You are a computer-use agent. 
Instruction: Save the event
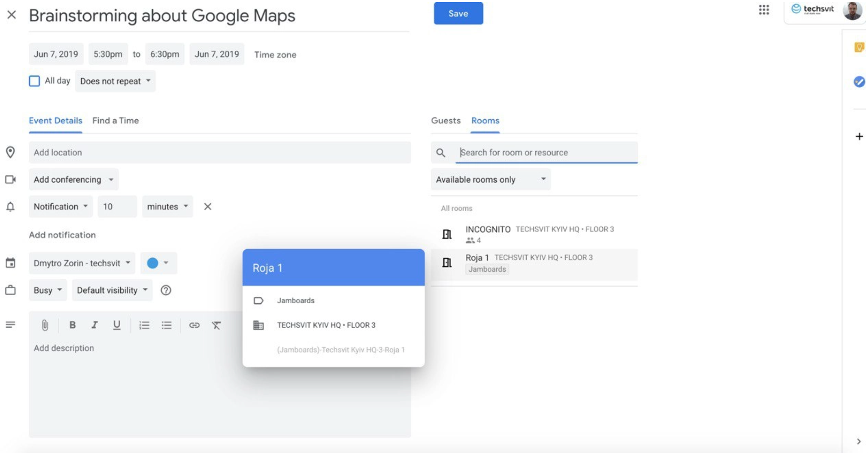(x=458, y=13)
